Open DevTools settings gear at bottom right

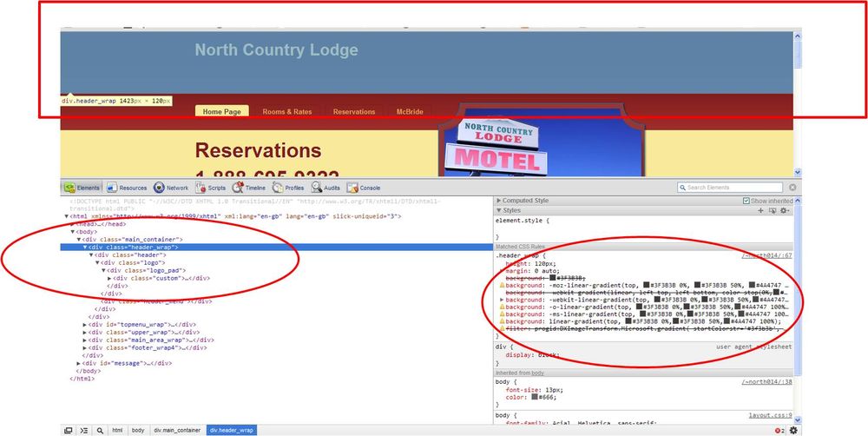pyautogui.click(x=792, y=430)
